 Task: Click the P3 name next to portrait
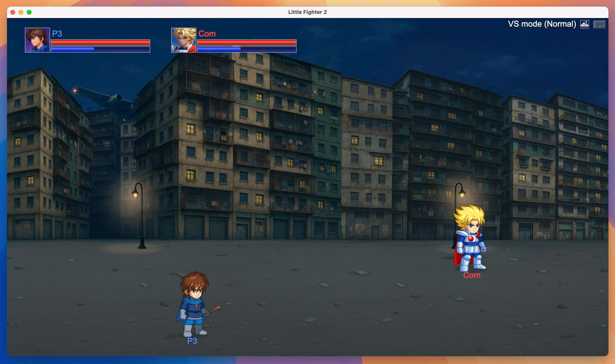[x=57, y=34]
